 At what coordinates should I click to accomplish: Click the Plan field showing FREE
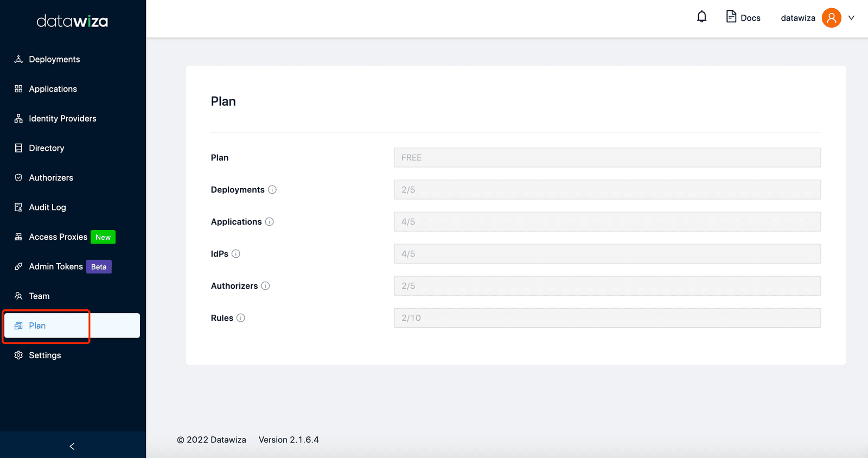(607, 157)
